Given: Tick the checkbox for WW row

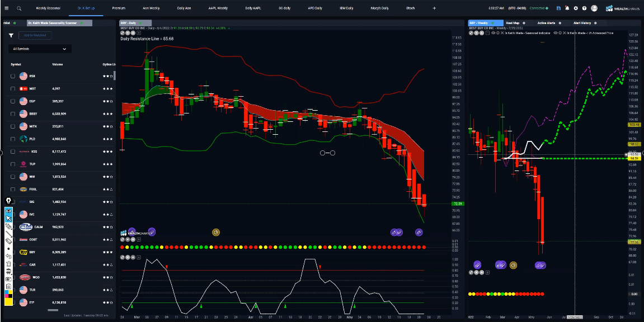Looking at the screenshot, I should click(13, 177).
